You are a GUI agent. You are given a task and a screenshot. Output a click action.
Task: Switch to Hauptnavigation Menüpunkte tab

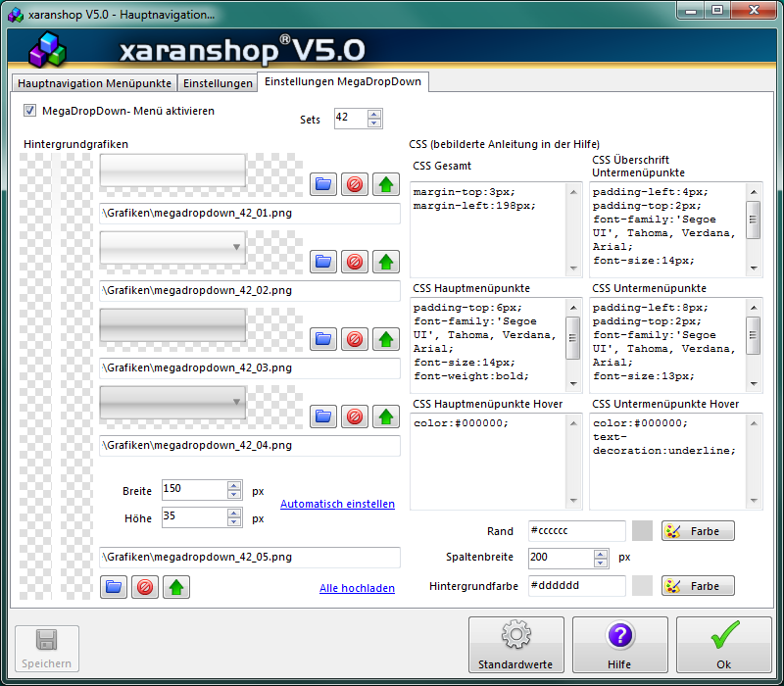[x=94, y=83]
